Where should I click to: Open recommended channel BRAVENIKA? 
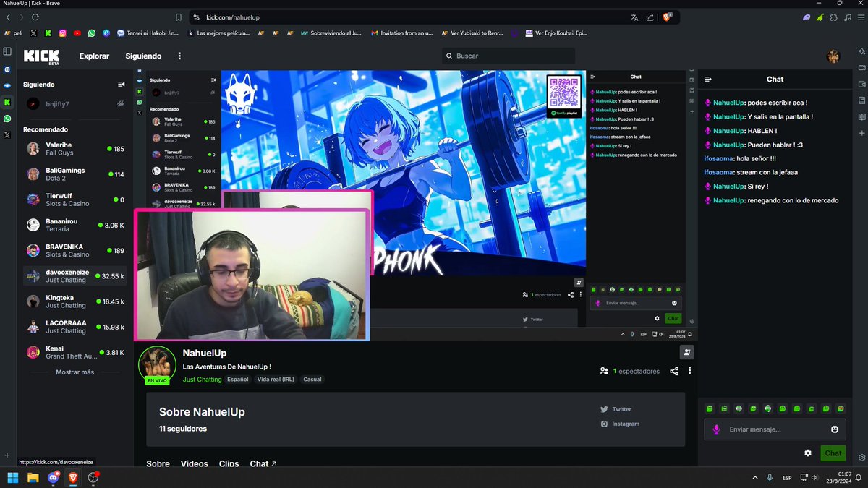tap(75, 250)
